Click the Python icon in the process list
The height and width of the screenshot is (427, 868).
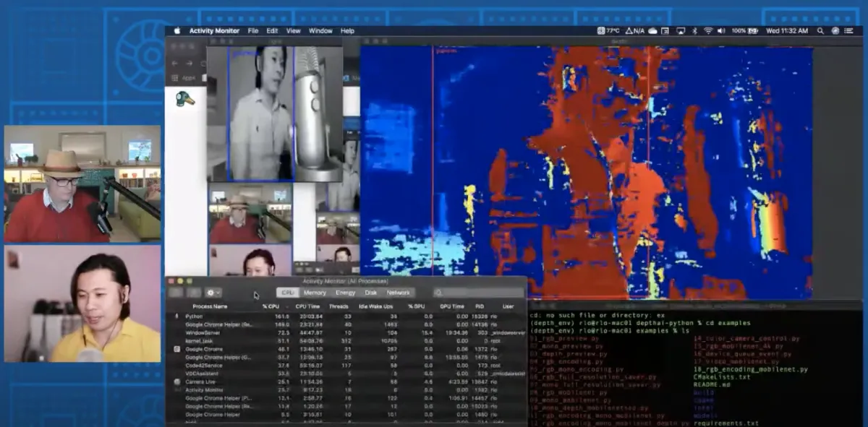[x=177, y=316]
